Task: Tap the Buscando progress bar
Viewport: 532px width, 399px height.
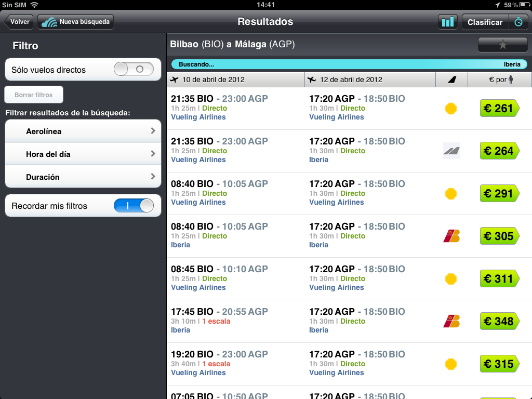Action: pos(349,64)
